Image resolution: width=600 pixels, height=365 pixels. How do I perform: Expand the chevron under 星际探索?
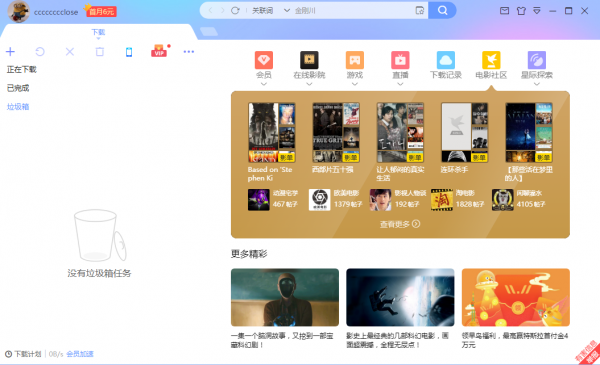tap(537, 84)
